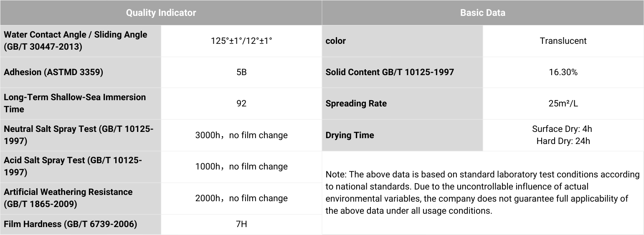Click the 25m²/L spreading rate value
Image resolution: width=644 pixels, height=235 pixels.
[x=563, y=104]
